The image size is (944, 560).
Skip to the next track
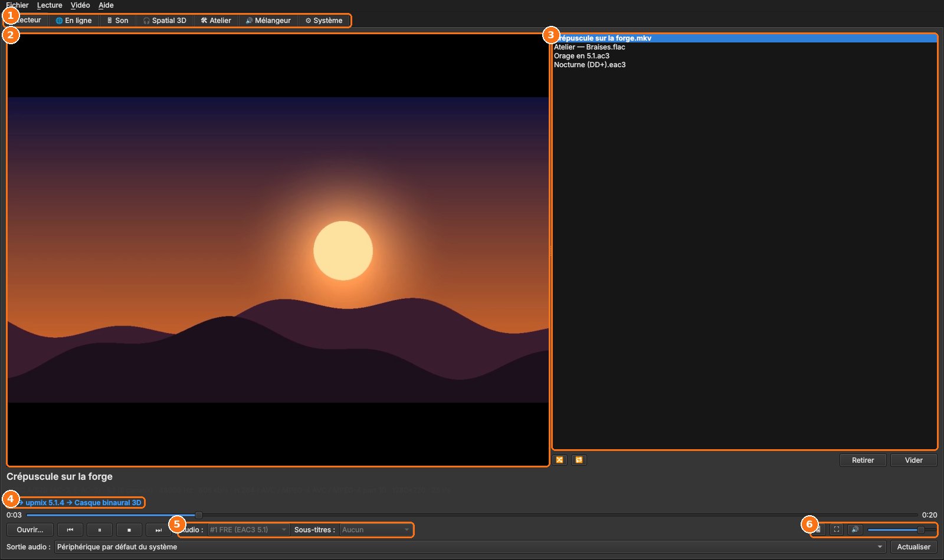(159, 530)
